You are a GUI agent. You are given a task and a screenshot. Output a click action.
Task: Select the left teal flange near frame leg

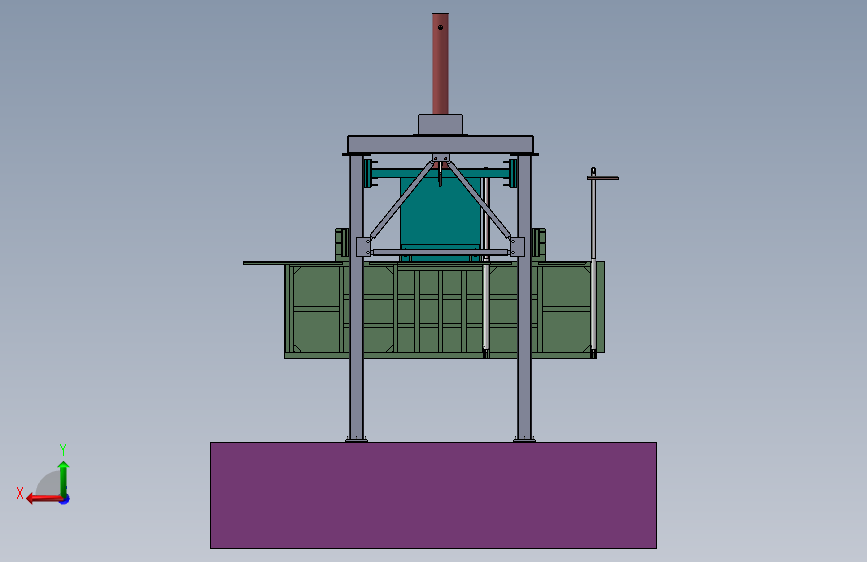pyautogui.click(x=369, y=173)
